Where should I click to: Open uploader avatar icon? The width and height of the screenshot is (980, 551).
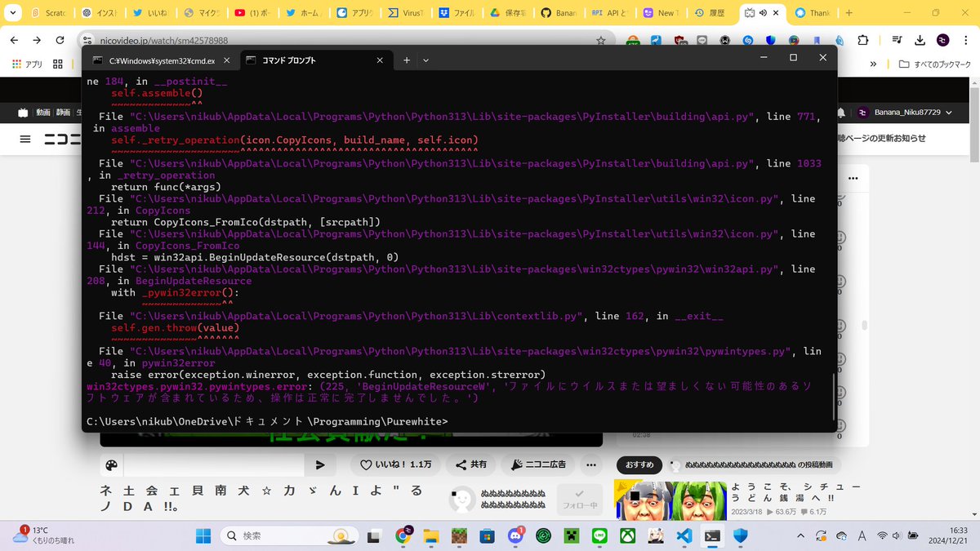[462, 500]
